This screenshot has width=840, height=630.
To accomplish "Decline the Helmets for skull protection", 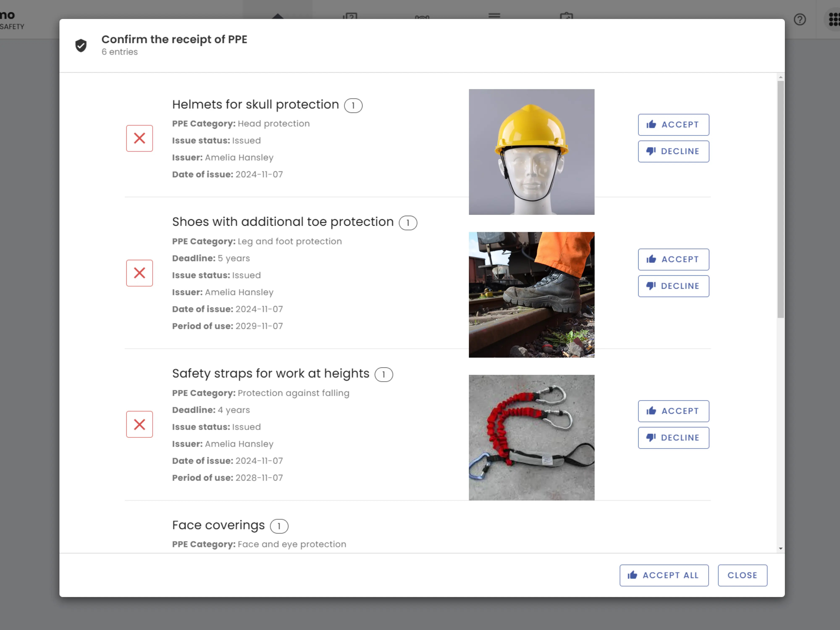I will (673, 152).
